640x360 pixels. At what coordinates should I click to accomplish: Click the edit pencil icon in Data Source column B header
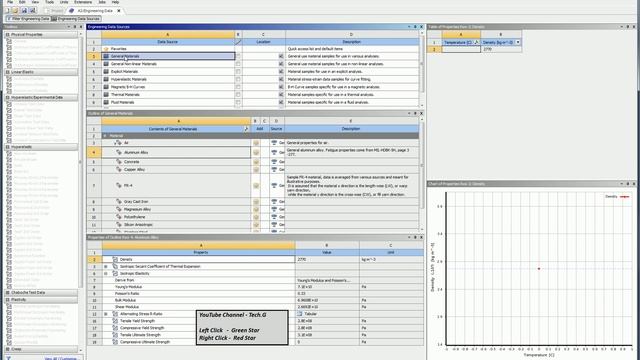(238, 42)
